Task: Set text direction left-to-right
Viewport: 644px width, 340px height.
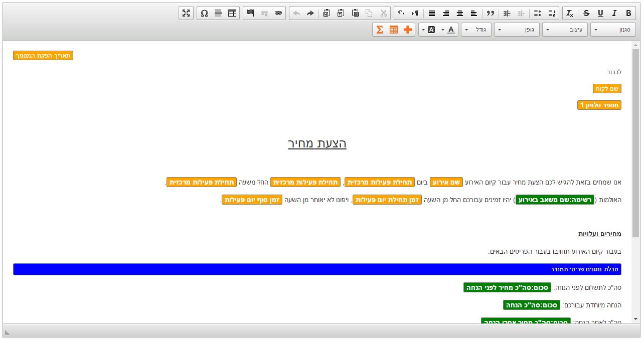Action: (415, 13)
